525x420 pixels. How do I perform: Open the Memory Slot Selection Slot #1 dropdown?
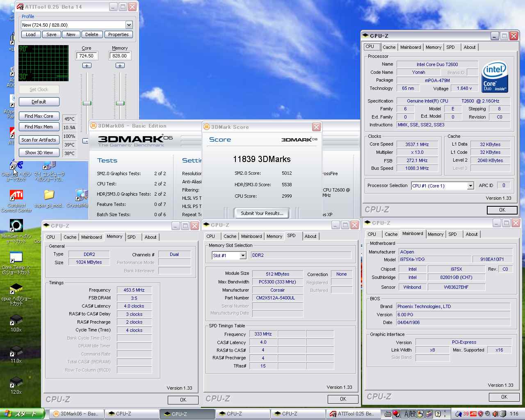coord(243,256)
